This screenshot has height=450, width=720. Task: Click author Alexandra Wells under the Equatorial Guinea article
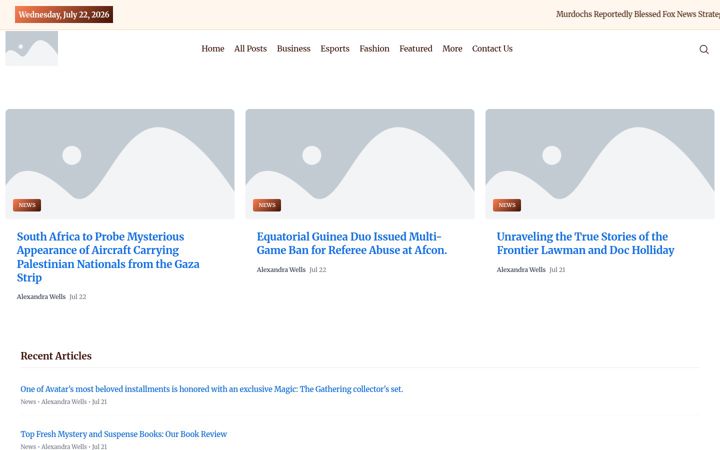pyautogui.click(x=281, y=270)
